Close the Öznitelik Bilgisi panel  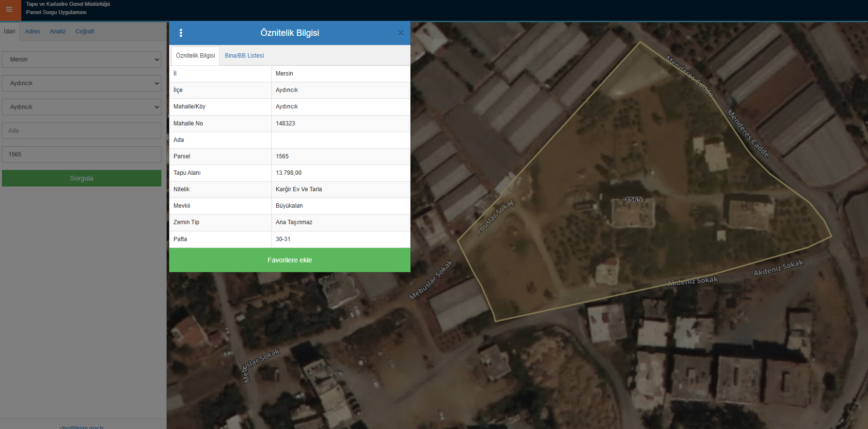click(400, 33)
